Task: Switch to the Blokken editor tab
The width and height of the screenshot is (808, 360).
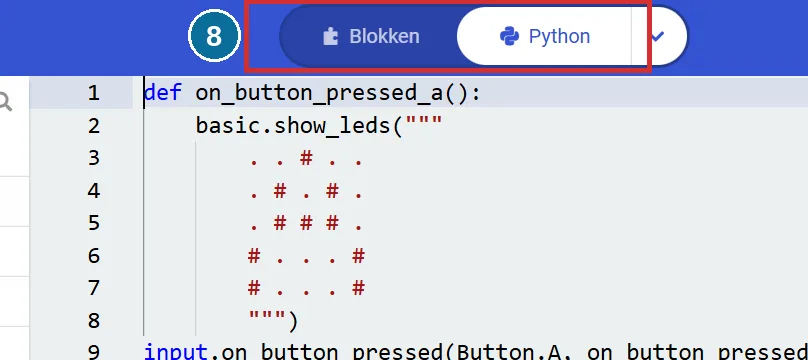Action: (x=368, y=36)
